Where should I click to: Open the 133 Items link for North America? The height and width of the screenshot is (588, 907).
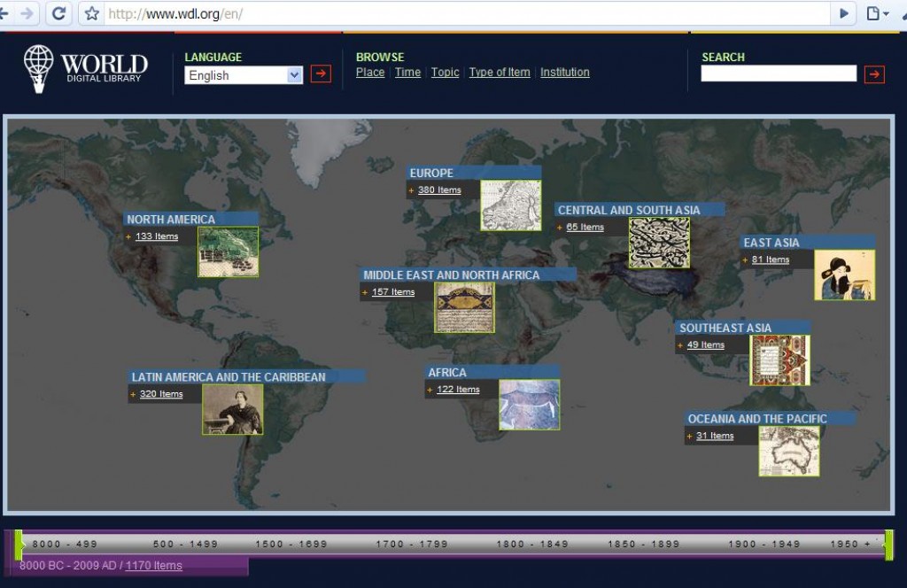[158, 236]
